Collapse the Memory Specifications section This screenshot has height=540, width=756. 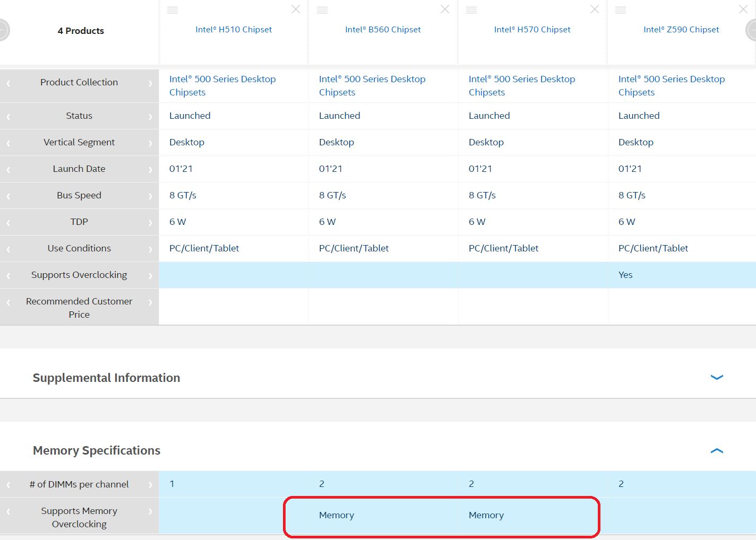[x=717, y=450]
